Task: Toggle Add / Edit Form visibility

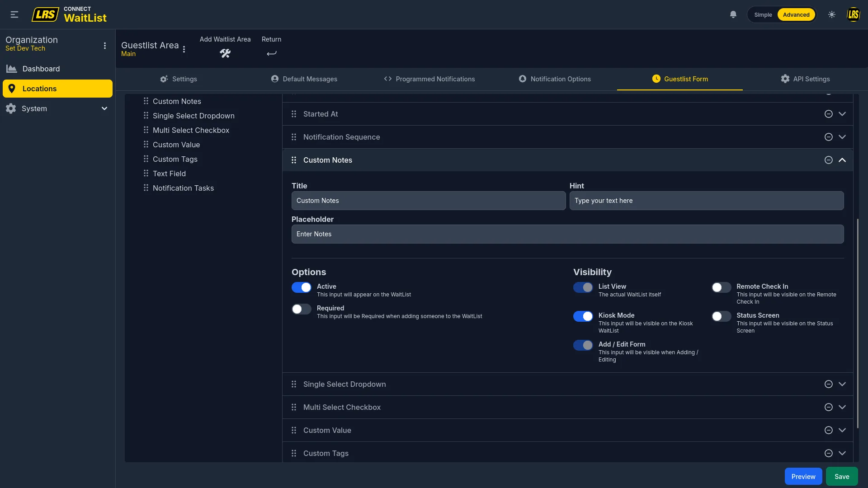Action: tap(583, 345)
